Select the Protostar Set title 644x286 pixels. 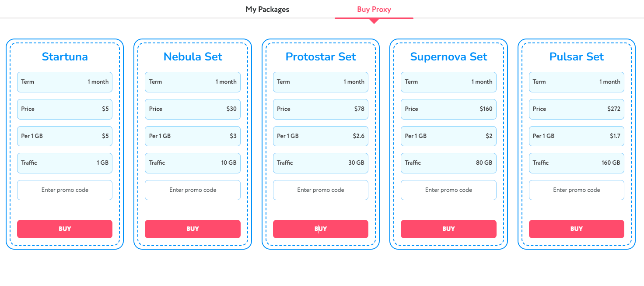[x=321, y=56]
